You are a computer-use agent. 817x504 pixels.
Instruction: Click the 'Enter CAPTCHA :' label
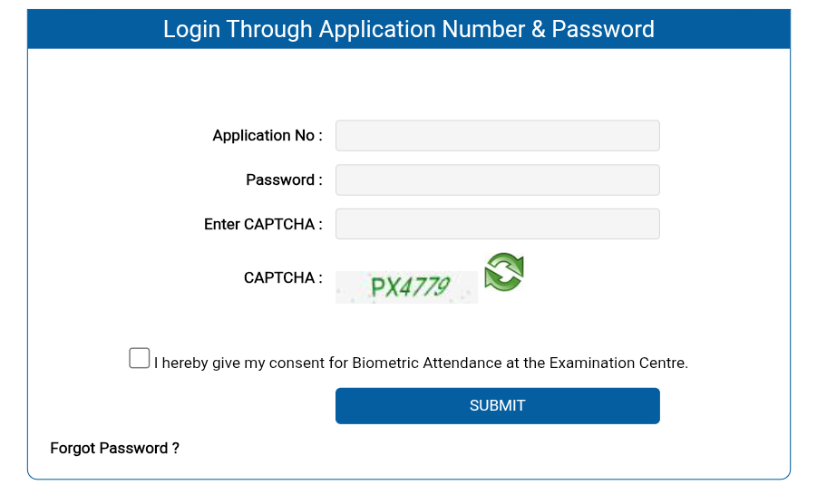coord(263,225)
